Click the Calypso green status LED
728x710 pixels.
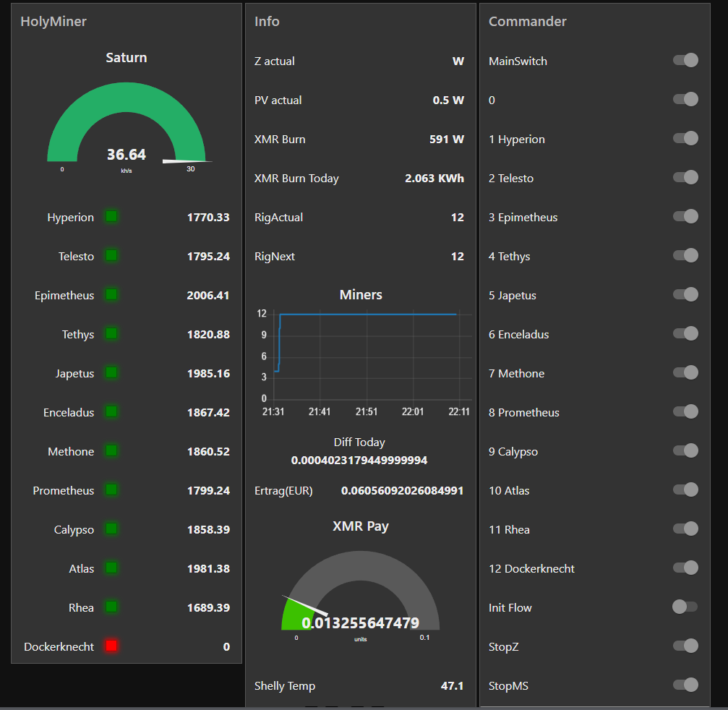[111, 529]
